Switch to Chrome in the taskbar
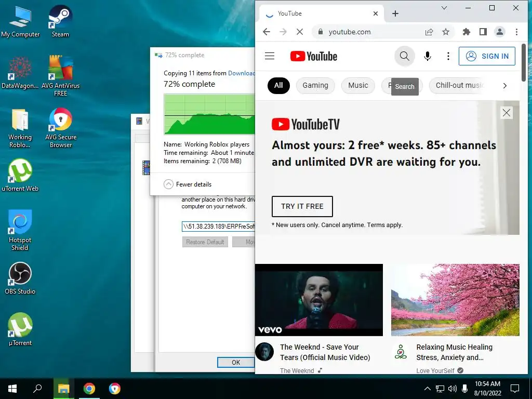 pyautogui.click(x=89, y=389)
